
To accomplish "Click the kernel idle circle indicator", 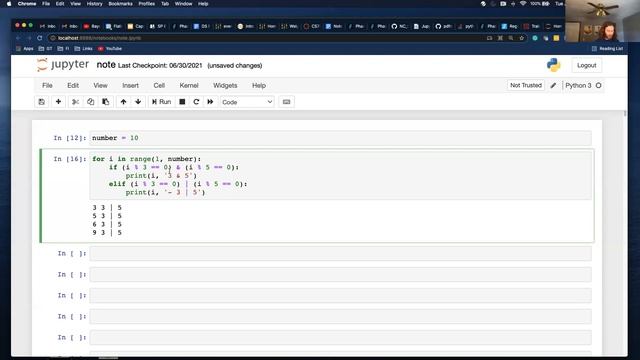I will click(598, 85).
